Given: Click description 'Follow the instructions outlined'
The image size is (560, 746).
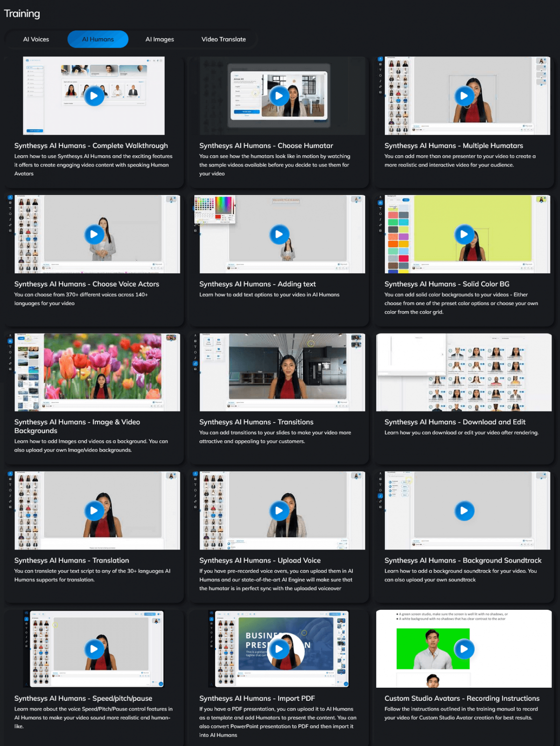Looking at the screenshot, I should 461,713.
